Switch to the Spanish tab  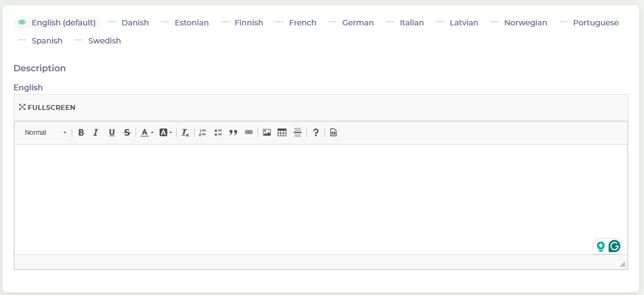point(40,41)
